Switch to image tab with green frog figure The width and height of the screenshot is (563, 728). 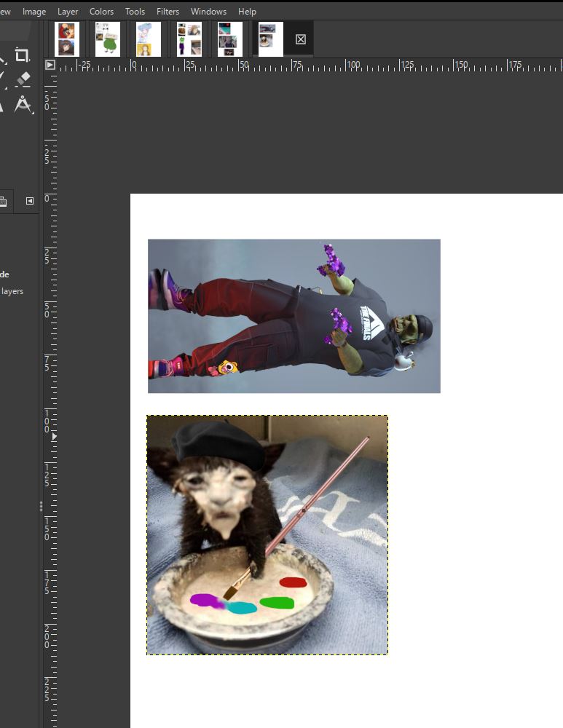[108, 39]
